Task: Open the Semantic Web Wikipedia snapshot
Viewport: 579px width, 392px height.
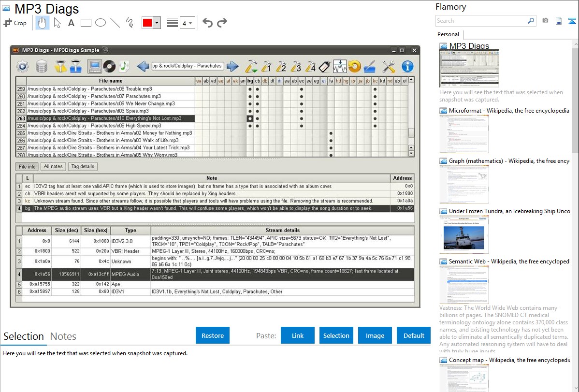Action: click(464, 285)
